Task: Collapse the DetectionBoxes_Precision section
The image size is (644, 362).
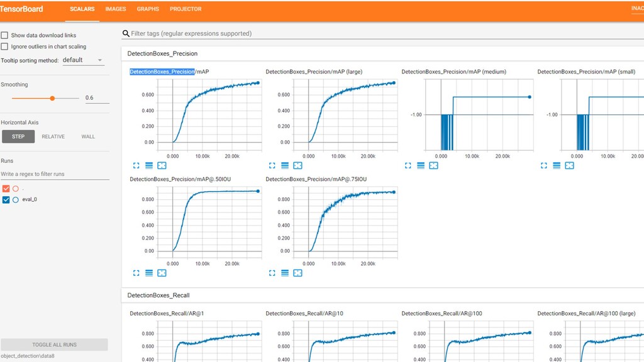Action: pyautogui.click(x=162, y=53)
